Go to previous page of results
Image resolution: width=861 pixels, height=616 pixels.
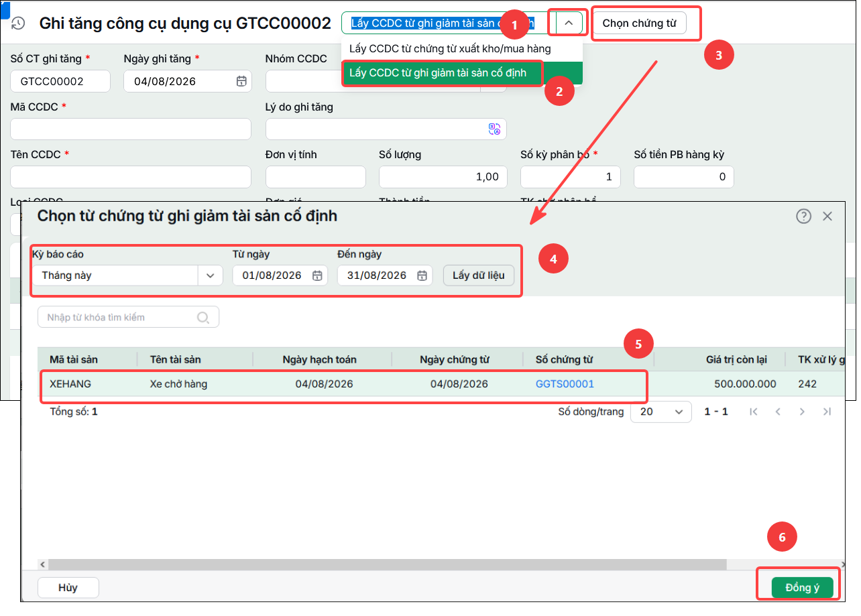click(778, 412)
